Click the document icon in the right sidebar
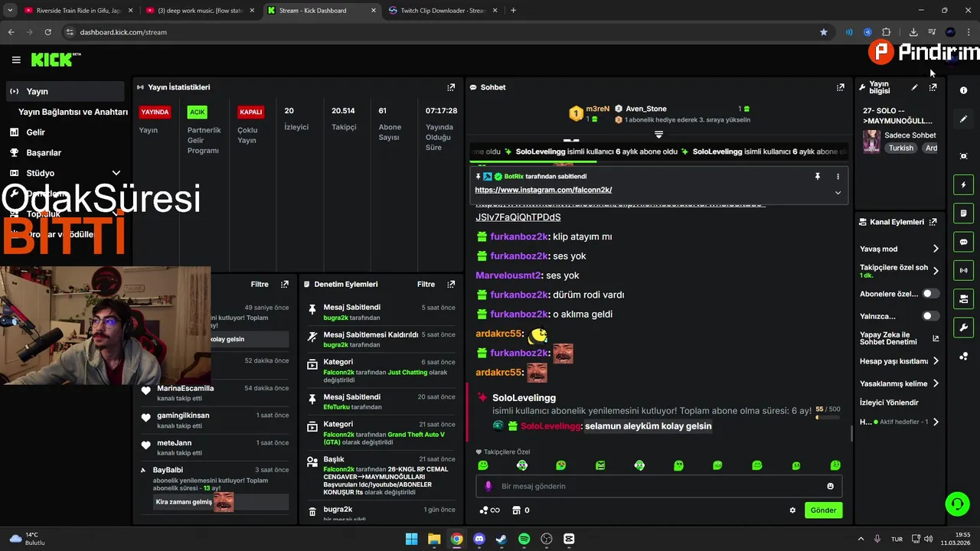This screenshot has width=980, height=551. (963, 213)
